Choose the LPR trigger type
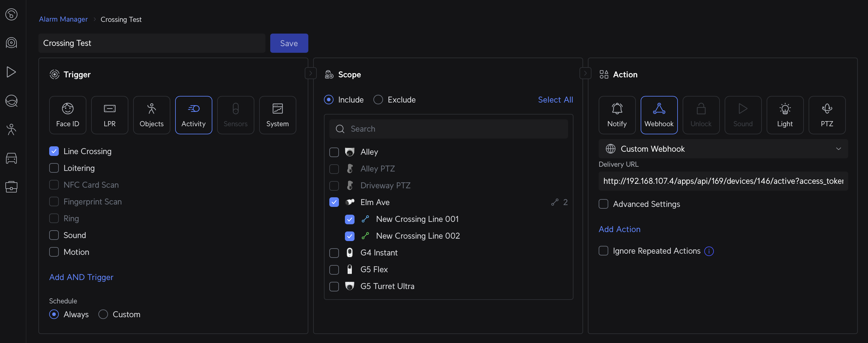 pos(109,115)
